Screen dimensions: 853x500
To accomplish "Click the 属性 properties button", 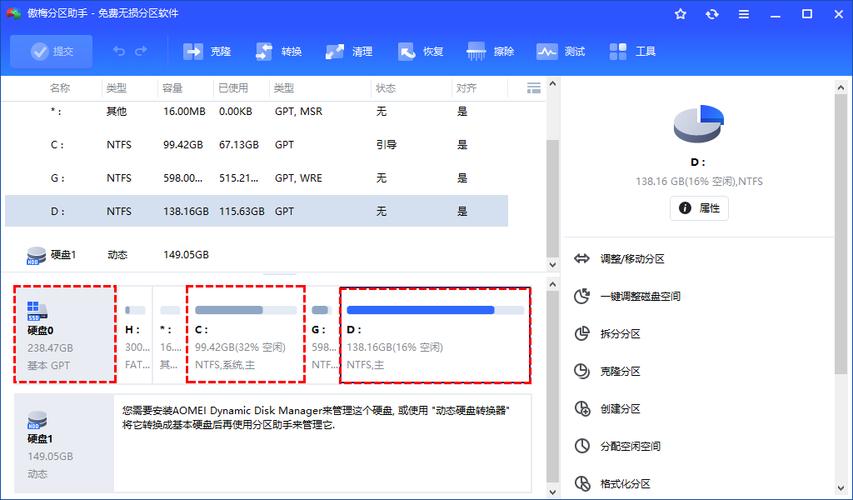I will click(x=699, y=208).
